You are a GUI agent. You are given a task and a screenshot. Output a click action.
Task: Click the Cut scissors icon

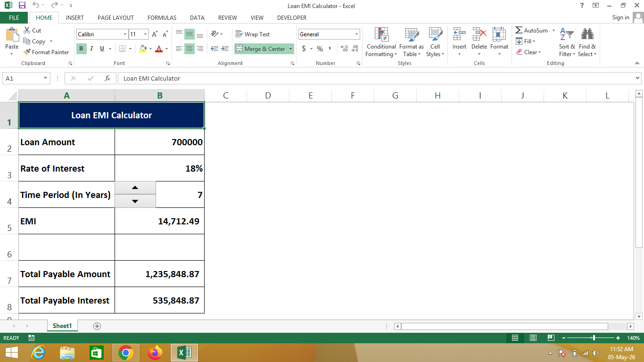27,30
